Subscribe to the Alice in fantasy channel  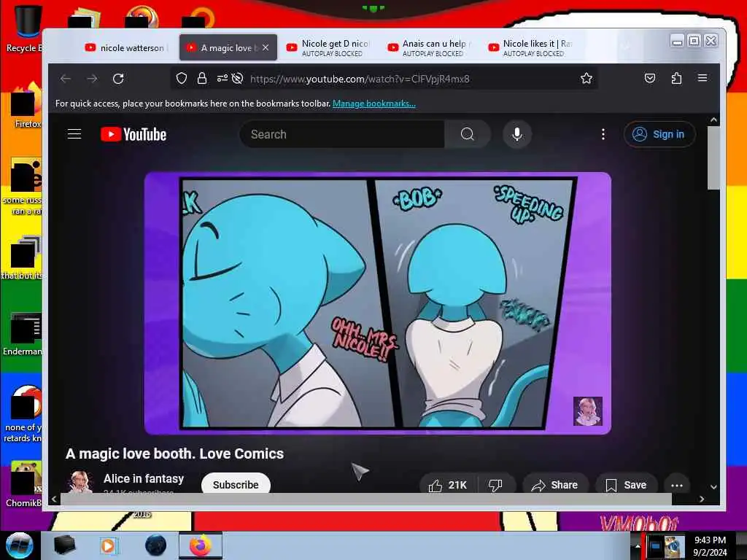(x=236, y=483)
